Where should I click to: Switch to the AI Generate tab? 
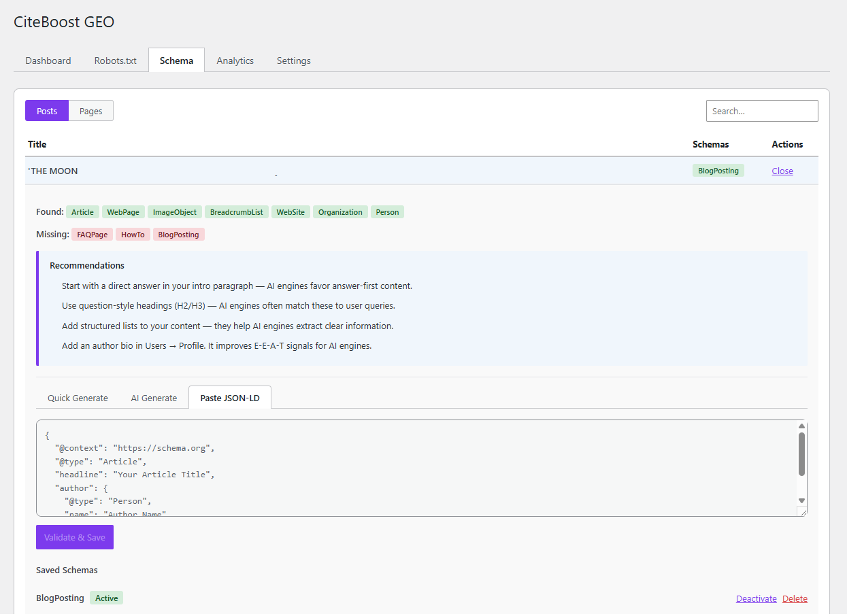coord(153,397)
